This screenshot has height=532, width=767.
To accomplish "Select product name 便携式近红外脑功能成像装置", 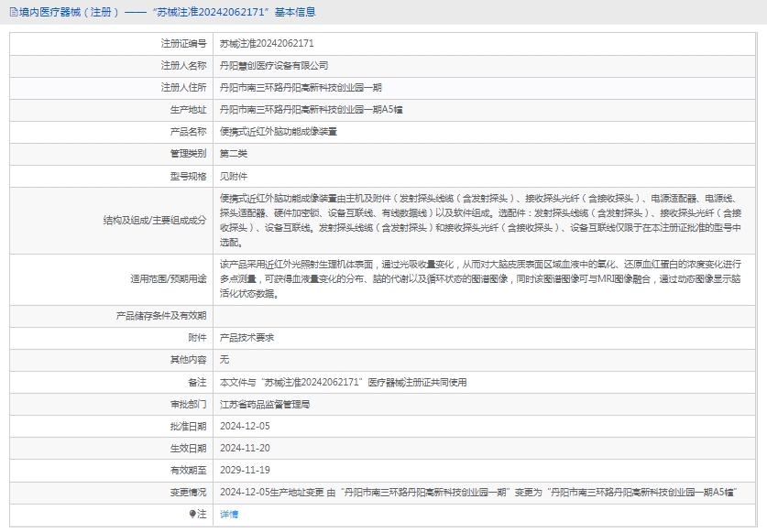I will pyautogui.click(x=278, y=131).
